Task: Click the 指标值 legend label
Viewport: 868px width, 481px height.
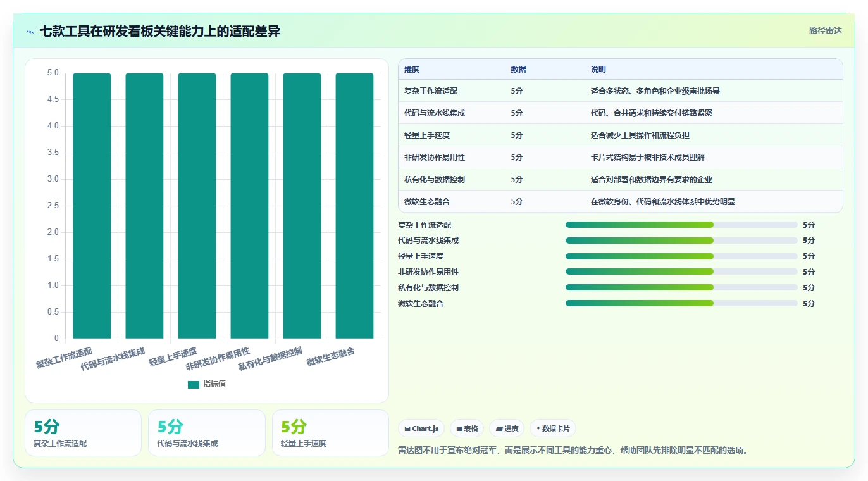Action: tap(214, 384)
